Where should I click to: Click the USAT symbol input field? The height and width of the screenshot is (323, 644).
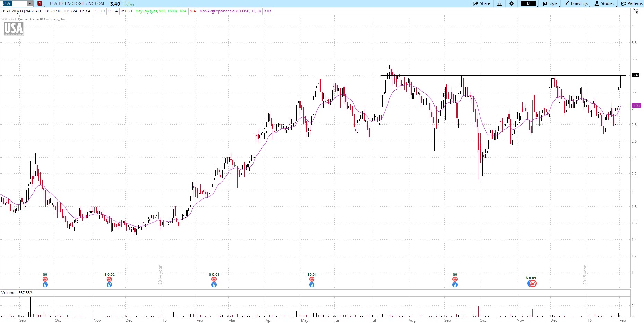(14, 3)
